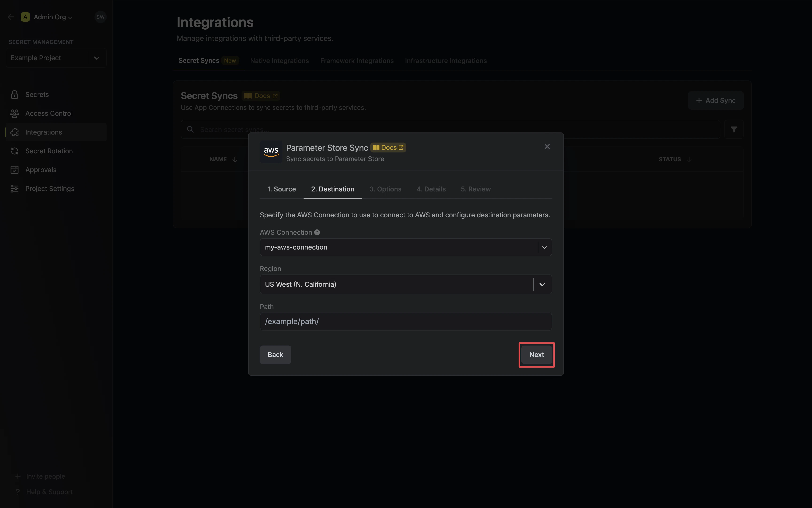Image resolution: width=812 pixels, height=508 pixels.
Task: Click the filter funnel icon
Action: pyautogui.click(x=734, y=129)
